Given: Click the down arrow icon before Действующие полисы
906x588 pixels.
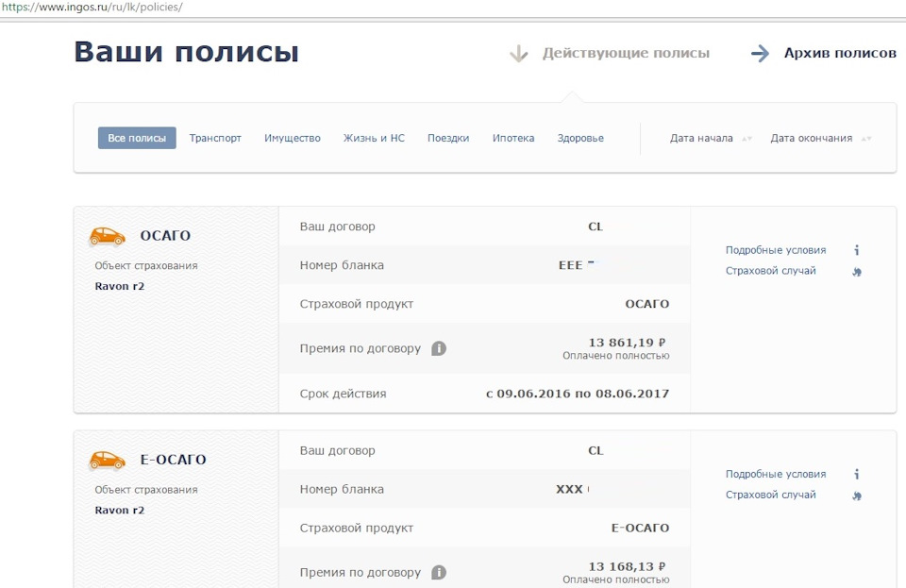Looking at the screenshot, I should click(x=519, y=54).
